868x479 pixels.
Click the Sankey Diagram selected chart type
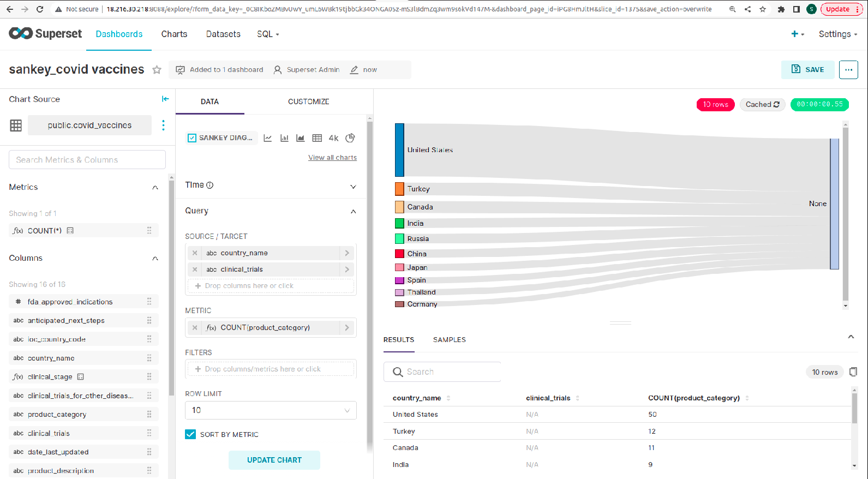tap(221, 138)
